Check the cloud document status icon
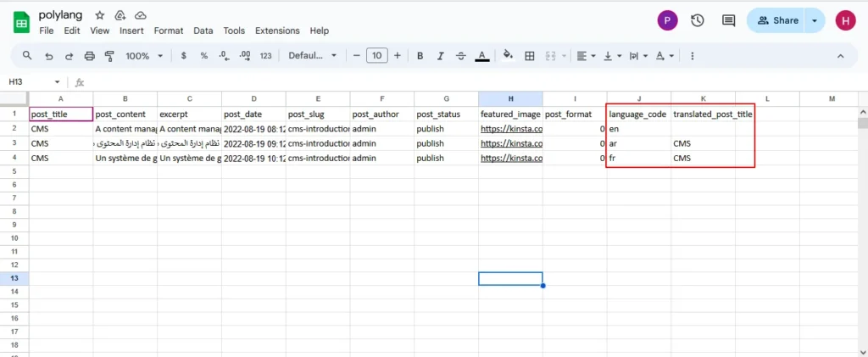Screen dimensions: 868x357 141,15
